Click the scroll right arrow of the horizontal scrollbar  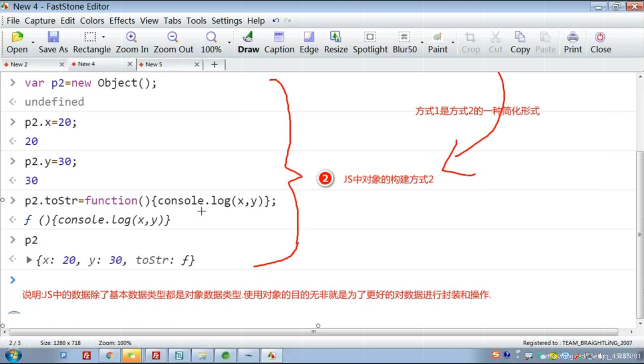tap(631, 332)
